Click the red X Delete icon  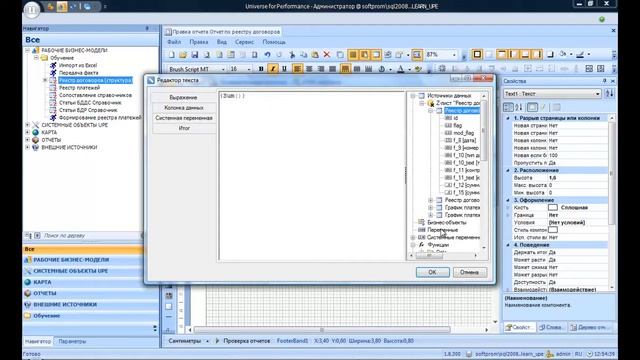click(x=327, y=55)
